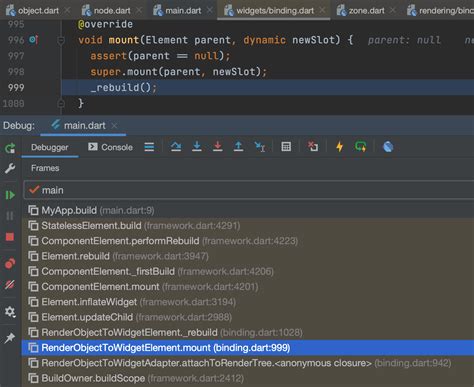Trigger Flutter Hot Reload lightning icon
Image resolution: width=474 pixels, height=387 pixels.
click(340, 147)
